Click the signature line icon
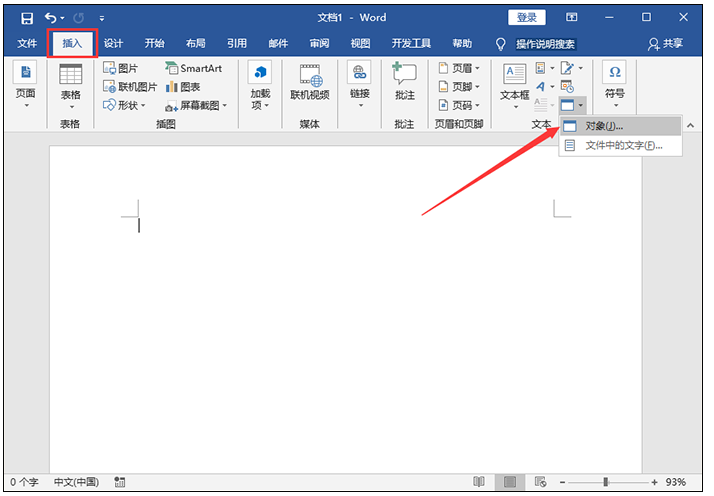 coord(567,68)
